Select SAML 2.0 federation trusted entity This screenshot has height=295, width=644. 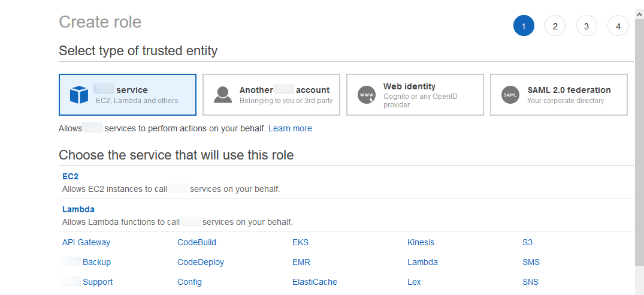click(558, 95)
